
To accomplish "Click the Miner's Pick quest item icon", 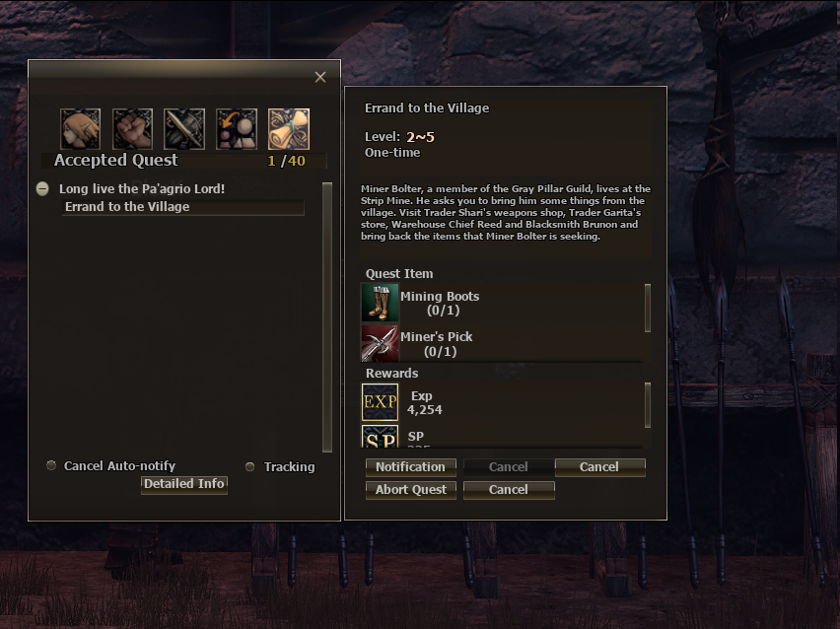I will point(380,343).
